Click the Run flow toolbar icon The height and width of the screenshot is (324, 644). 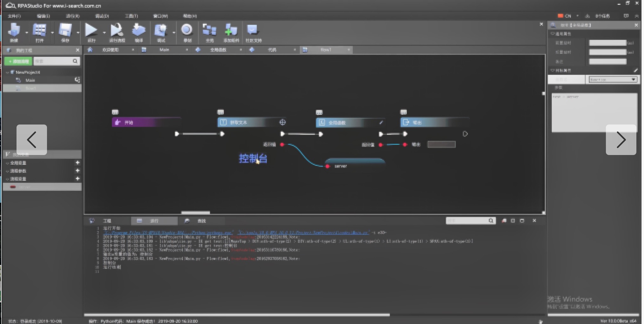tap(117, 30)
